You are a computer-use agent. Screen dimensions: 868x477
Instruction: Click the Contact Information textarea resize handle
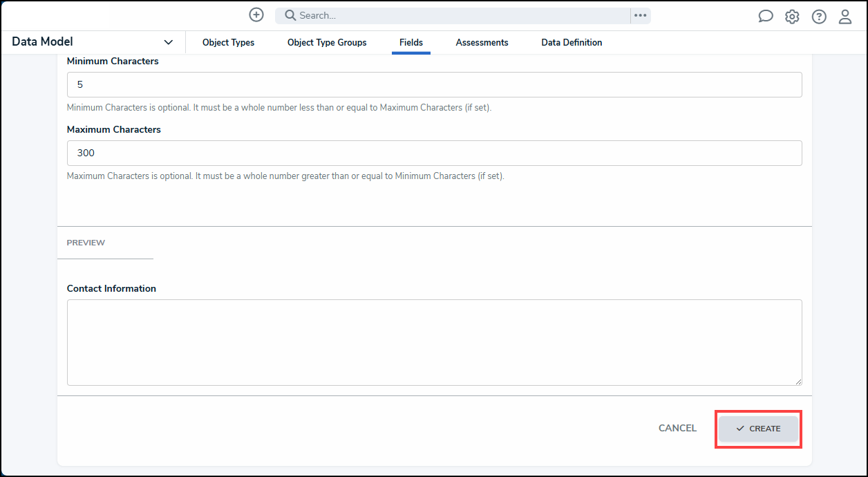[798, 381]
